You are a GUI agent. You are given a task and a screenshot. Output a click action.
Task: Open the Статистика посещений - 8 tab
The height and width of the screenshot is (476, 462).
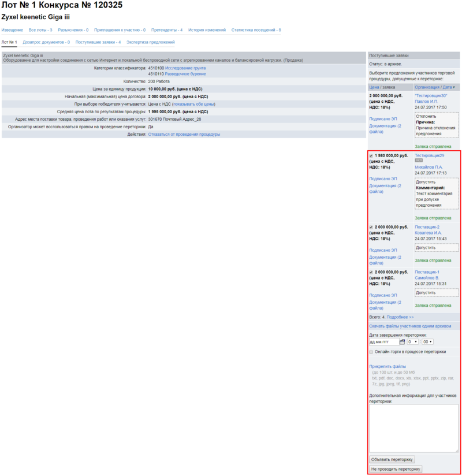pyautogui.click(x=256, y=29)
